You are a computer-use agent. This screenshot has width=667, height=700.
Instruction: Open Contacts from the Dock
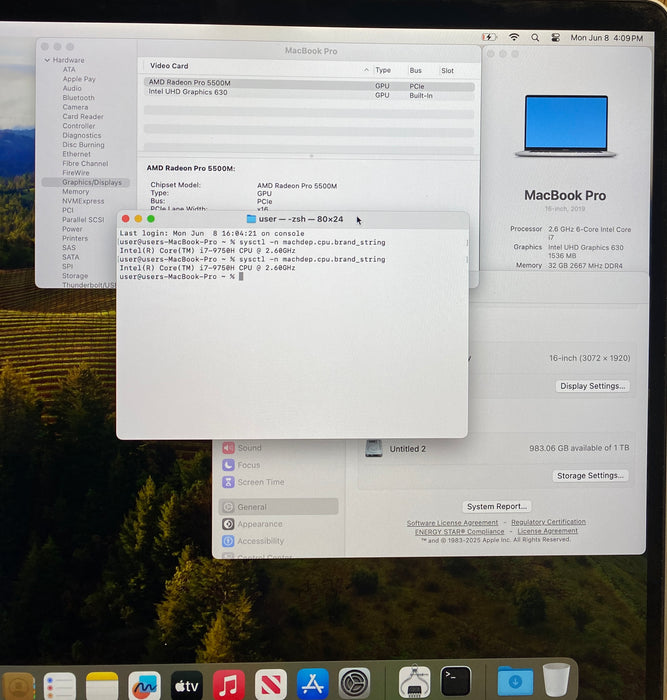pyautogui.click(x=18, y=686)
